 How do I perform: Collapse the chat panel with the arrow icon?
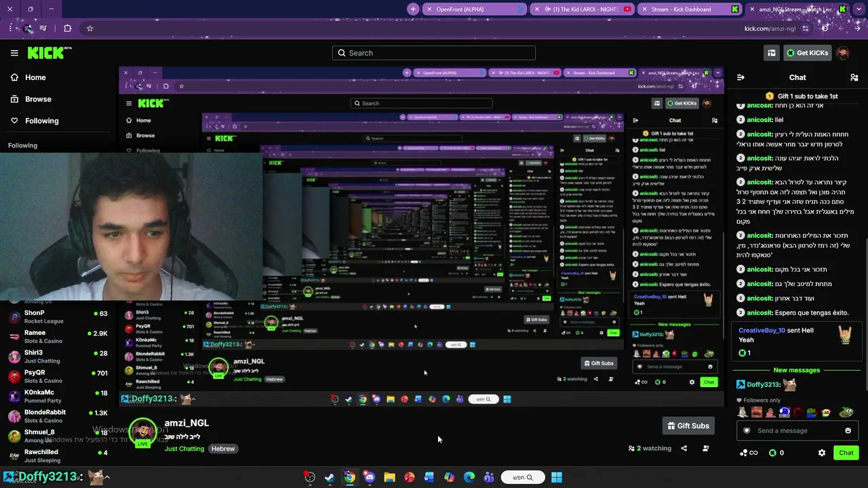pos(741,77)
